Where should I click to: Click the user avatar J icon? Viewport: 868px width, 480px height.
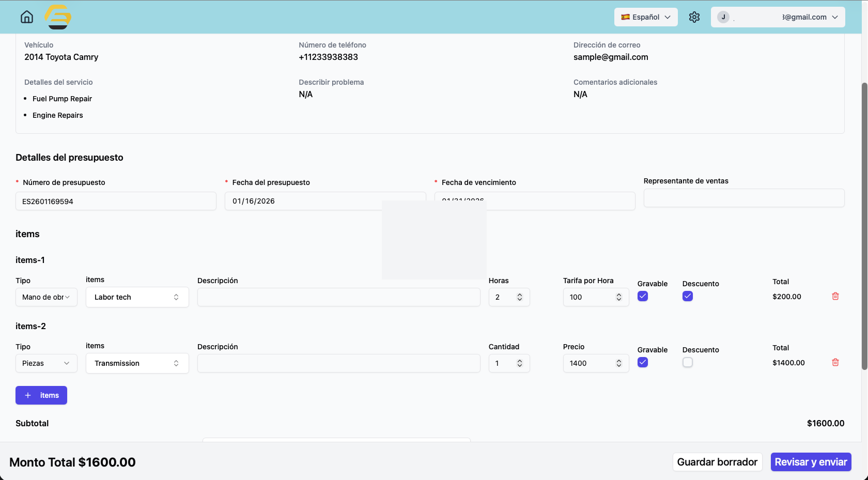[x=723, y=17]
